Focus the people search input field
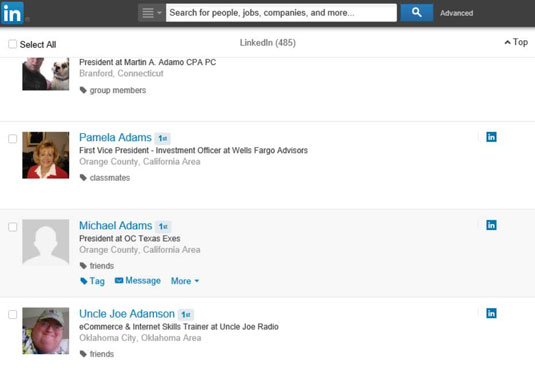The width and height of the screenshot is (535, 370). click(281, 13)
